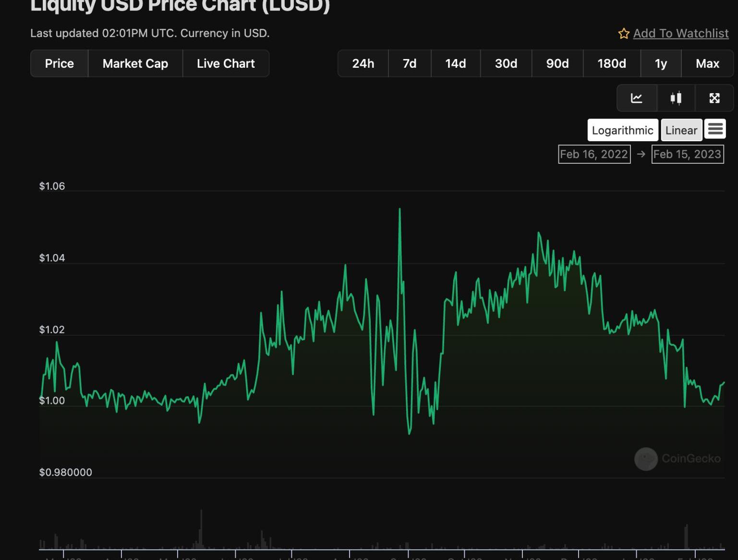Screen dimensions: 738x560
Task: Open the chart in fullscreen mode
Action: [714, 98]
